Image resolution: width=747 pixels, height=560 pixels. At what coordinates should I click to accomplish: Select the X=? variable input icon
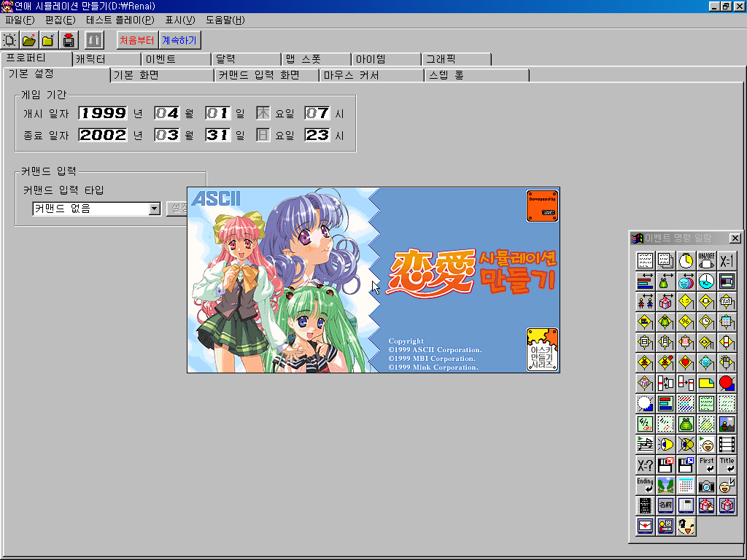[645, 464]
